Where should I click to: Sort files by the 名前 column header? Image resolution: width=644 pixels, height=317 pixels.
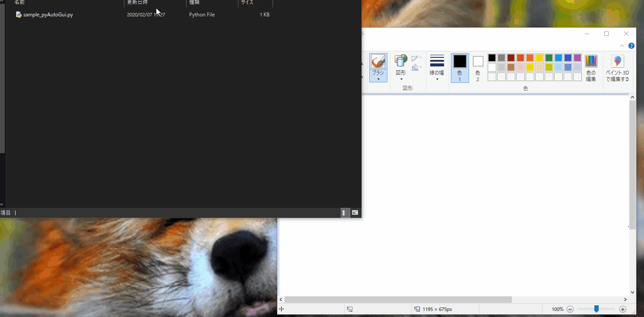coord(20,3)
